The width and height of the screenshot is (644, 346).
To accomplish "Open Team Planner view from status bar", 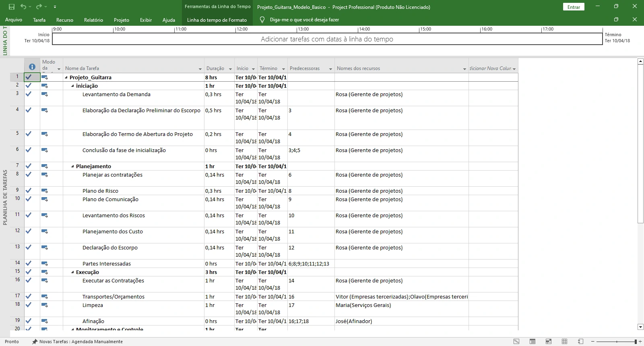I will [x=548, y=342].
